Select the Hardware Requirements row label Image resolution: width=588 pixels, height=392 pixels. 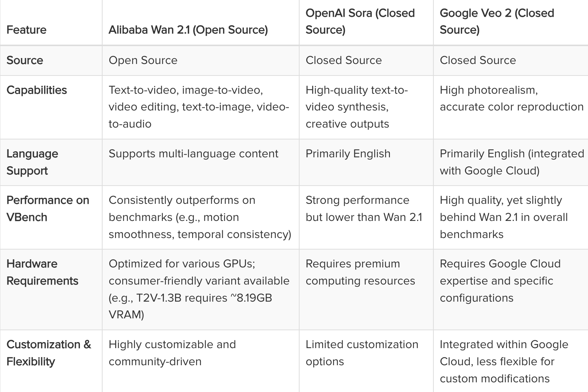(x=42, y=272)
